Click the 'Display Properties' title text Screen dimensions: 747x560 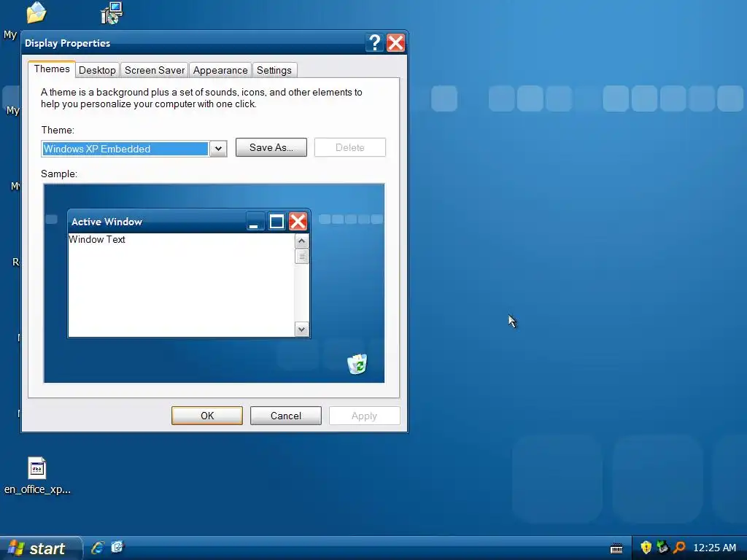[x=67, y=43]
